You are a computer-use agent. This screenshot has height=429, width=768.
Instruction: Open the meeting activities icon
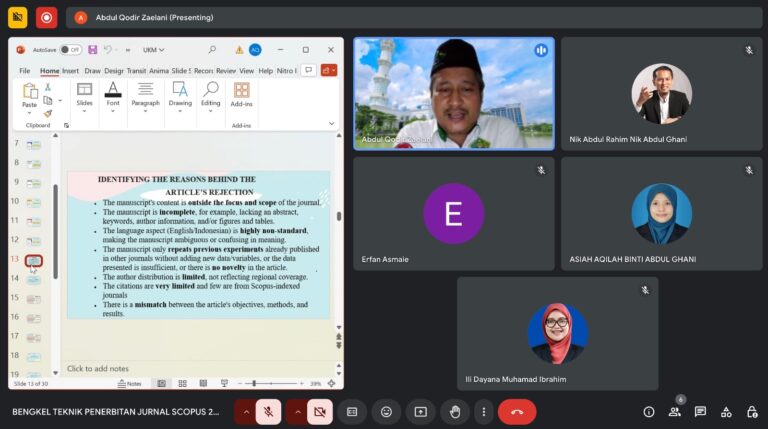(726, 411)
